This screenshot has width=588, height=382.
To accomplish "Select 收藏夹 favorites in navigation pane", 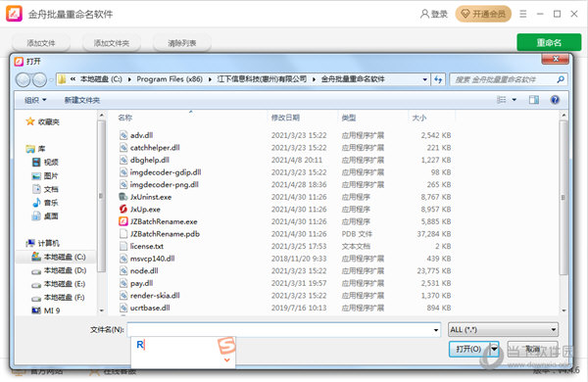I will click(42, 121).
